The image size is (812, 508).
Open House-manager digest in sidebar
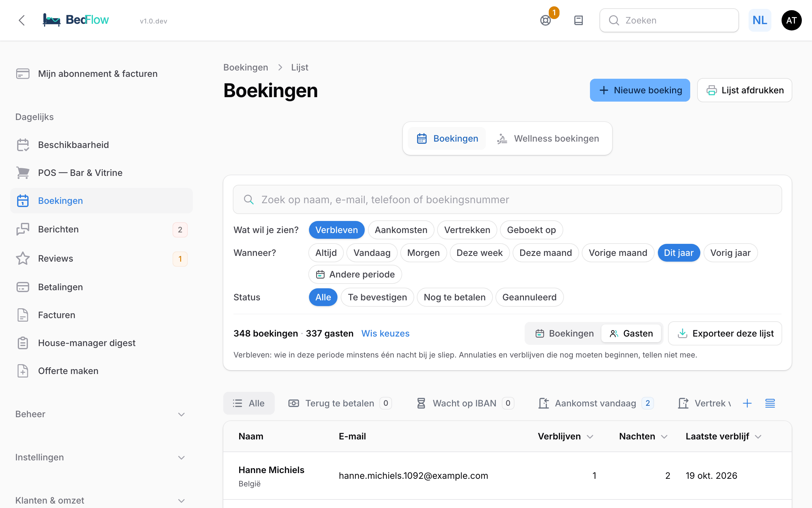click(x=101, y=343)
